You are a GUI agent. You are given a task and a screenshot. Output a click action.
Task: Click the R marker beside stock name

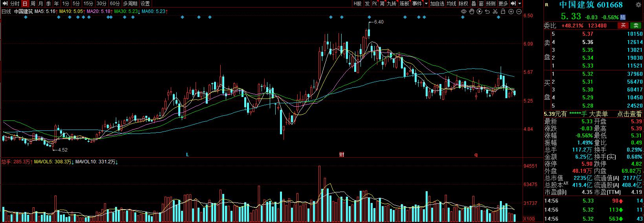[547, 5]
